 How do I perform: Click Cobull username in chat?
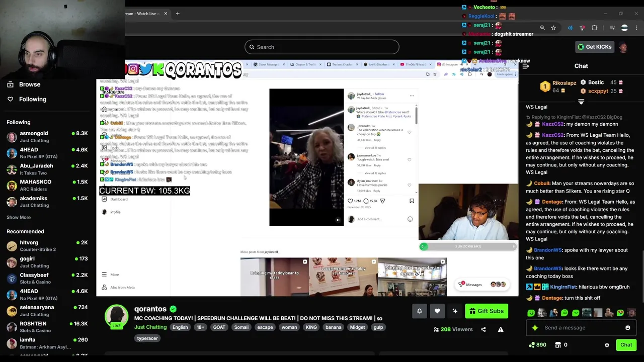541,184
